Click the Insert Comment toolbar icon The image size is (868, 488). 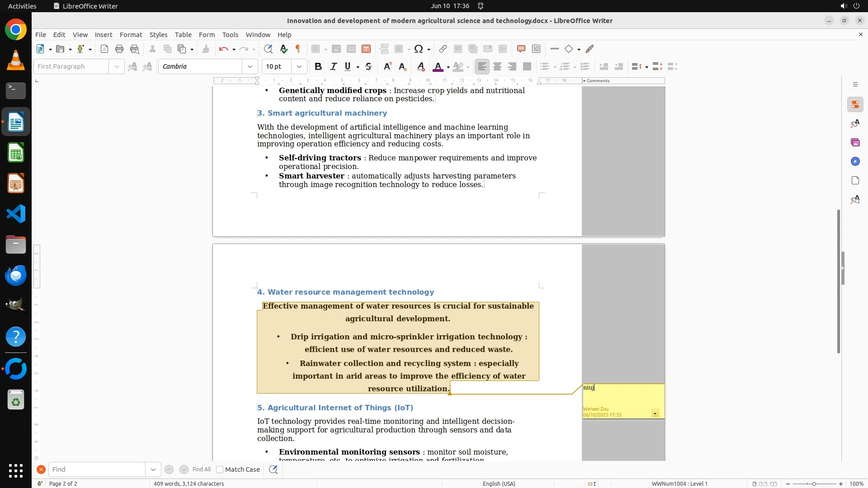[x=521, y=49]
